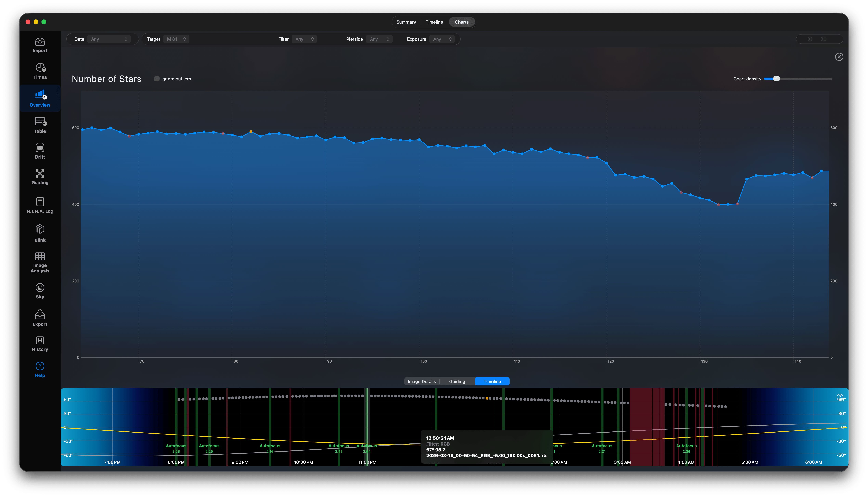Select the Charts tab
This screenshot has height=497, width=868.
tap(462, 22)
